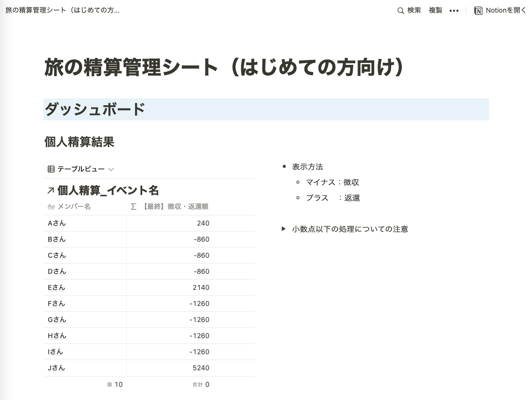Open the Gさん row
The height and width of the screenshot is (400, 532).
[57, 320]
